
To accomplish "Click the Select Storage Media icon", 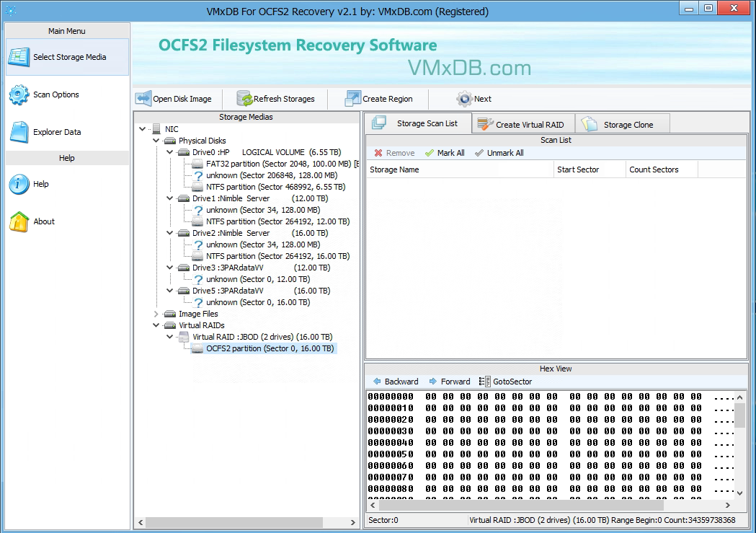I will 19,57.
